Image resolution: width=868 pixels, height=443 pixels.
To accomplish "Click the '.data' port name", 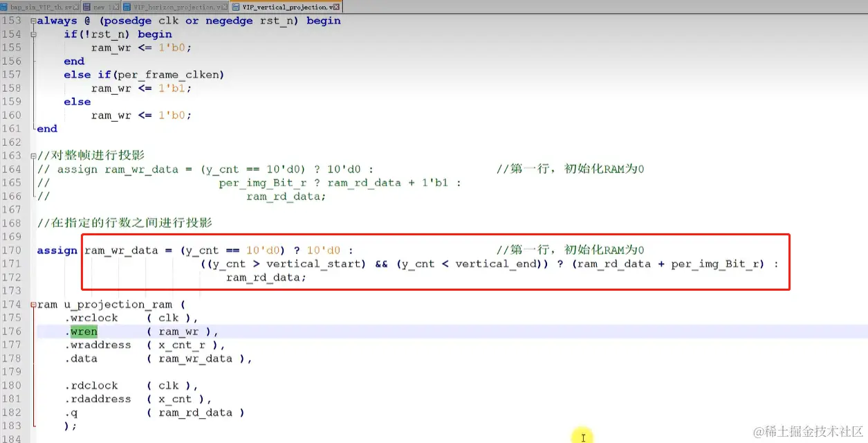I will pos(81,359).
